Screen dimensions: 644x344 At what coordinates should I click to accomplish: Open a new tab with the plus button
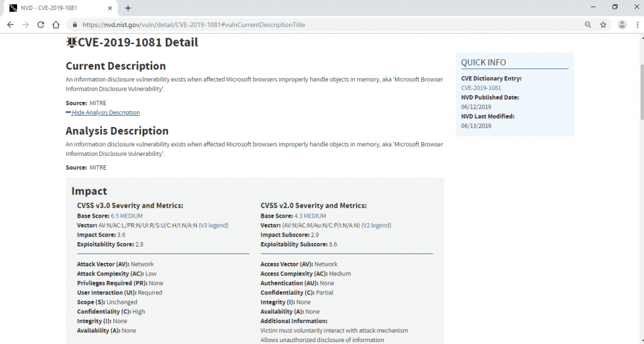(x=128, y=8)
